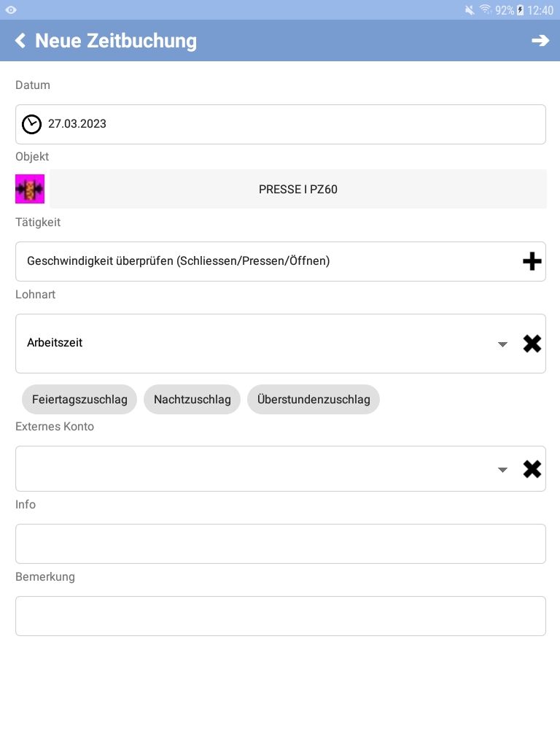Tap the eye icon in status bar
The height and width of the screenshot is (747, 560).
click(11, 10)
